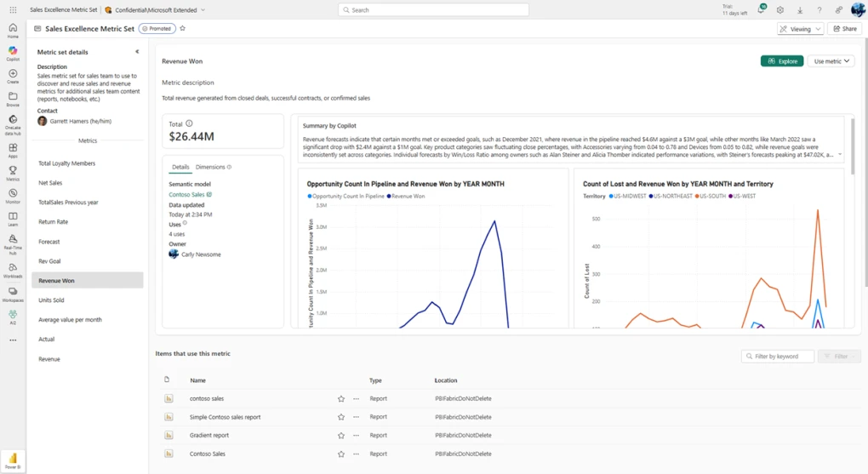Open the help question mark icon

click(x=819, y=10)
